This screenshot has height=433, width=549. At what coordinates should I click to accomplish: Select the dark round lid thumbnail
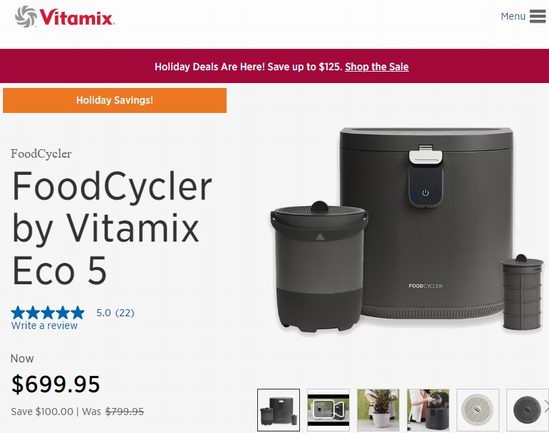(x=527, y=410)
